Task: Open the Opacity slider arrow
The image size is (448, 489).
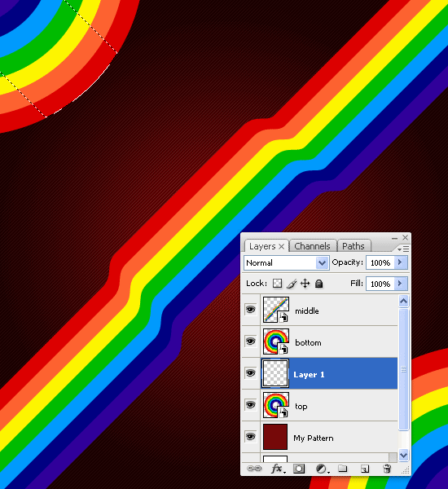Action: pos(401,262)
